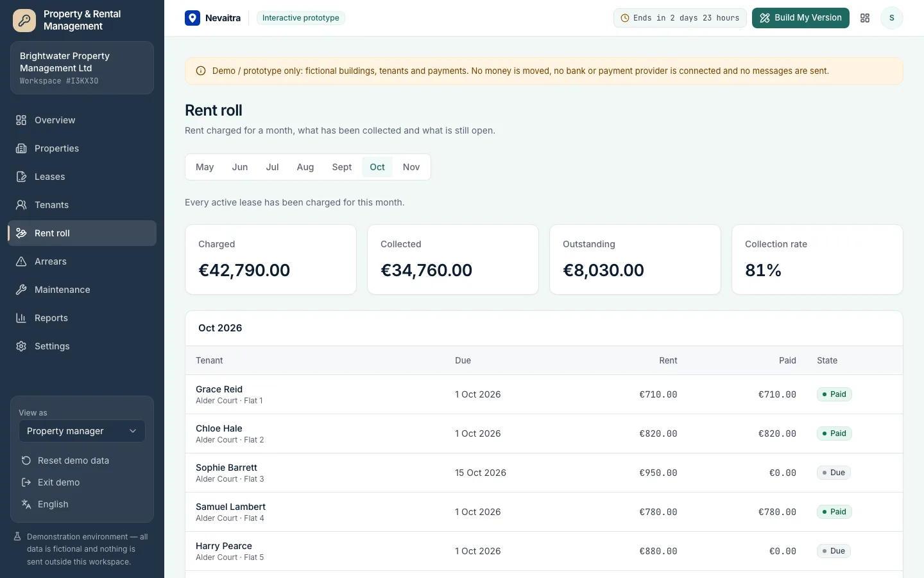Click the Paid status badge for Grace Reid
Viewport: 924px width, 578px height.
point(834,394)
